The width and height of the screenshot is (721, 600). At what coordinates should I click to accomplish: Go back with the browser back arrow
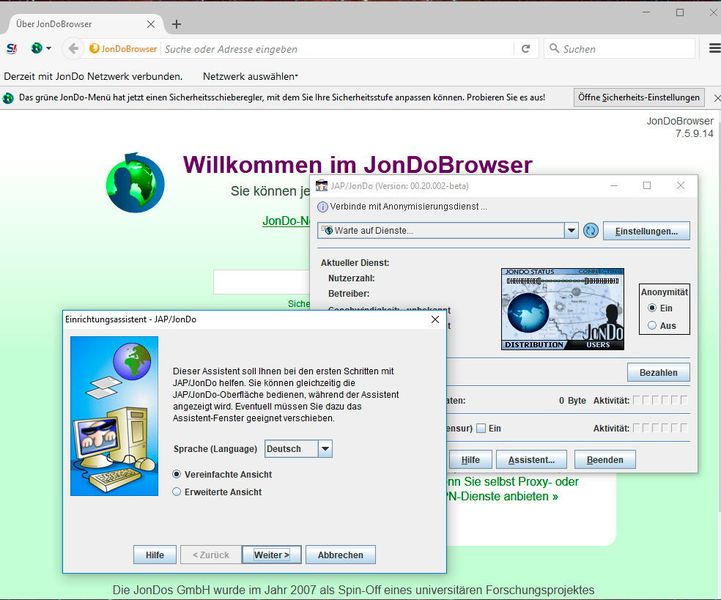click(73, 48)
